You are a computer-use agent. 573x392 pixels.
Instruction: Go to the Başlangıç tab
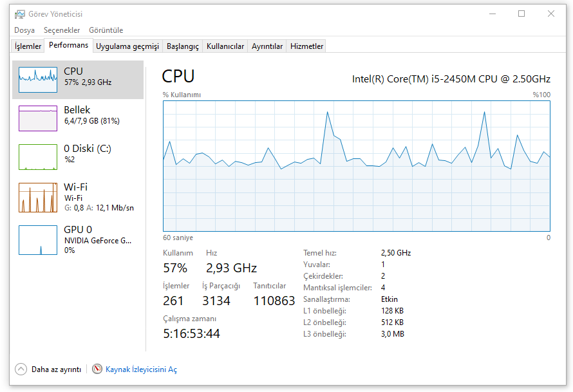coord(182,46)
